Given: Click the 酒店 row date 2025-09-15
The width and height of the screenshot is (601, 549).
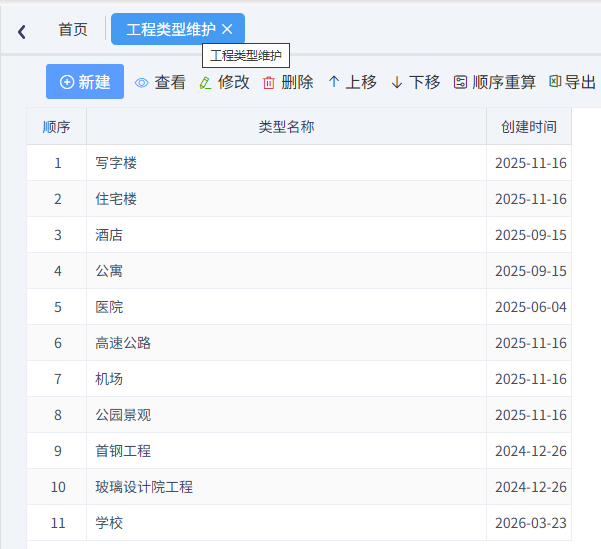Looking at the screenshot, I should pyautogui.click(x=529, y=235).
